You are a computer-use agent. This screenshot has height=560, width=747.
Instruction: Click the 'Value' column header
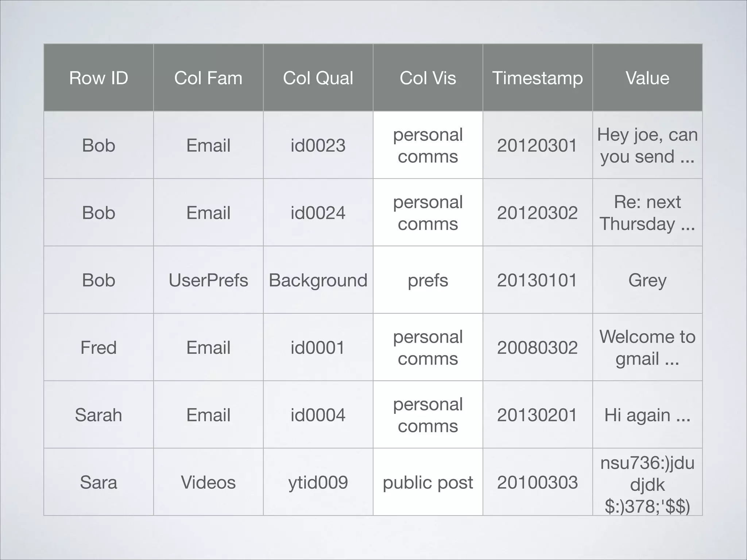click(x=647, y=78)
